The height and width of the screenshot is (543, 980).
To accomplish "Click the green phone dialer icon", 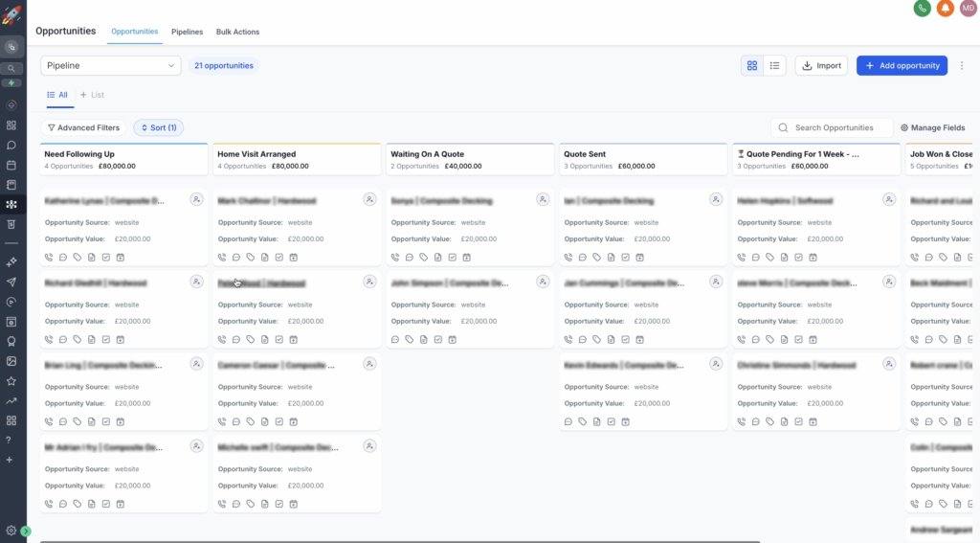I will point(922,8).
